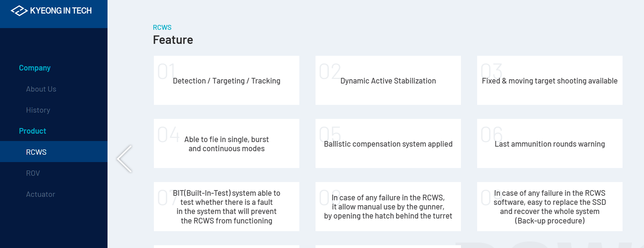Open the History page
This screenshot has width=644, height=248.
38,110
